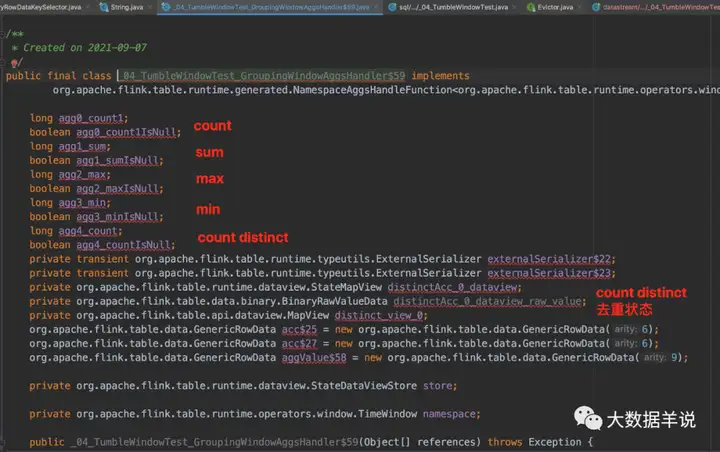Click the variable aggValue$58

pos(314,357)
